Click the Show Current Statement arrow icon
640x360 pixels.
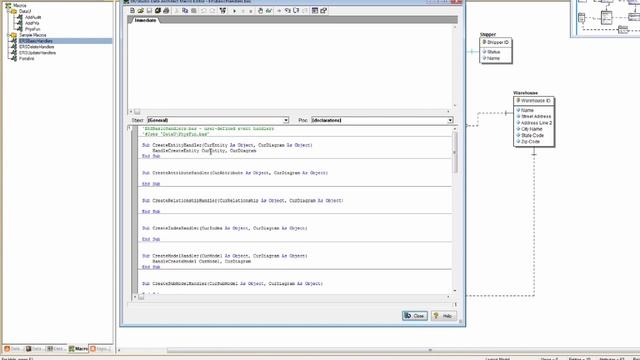279,11
